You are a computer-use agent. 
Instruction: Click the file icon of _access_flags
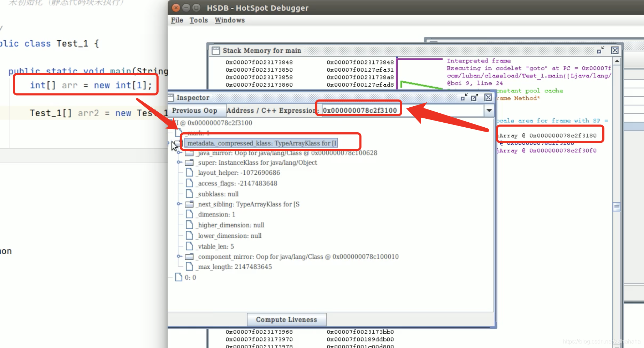tap(189, 183)
